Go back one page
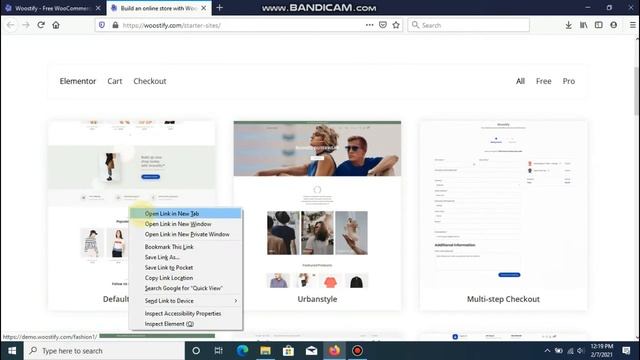This screenshot has width=640, height=360. point(11,25)
